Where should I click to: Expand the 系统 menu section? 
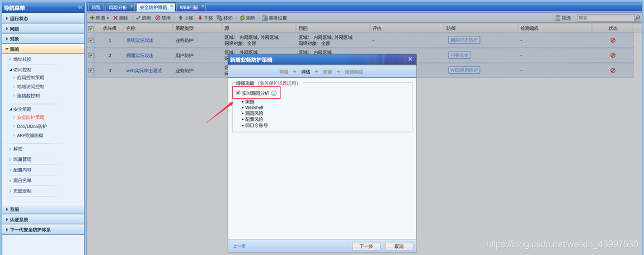[43, 209]
